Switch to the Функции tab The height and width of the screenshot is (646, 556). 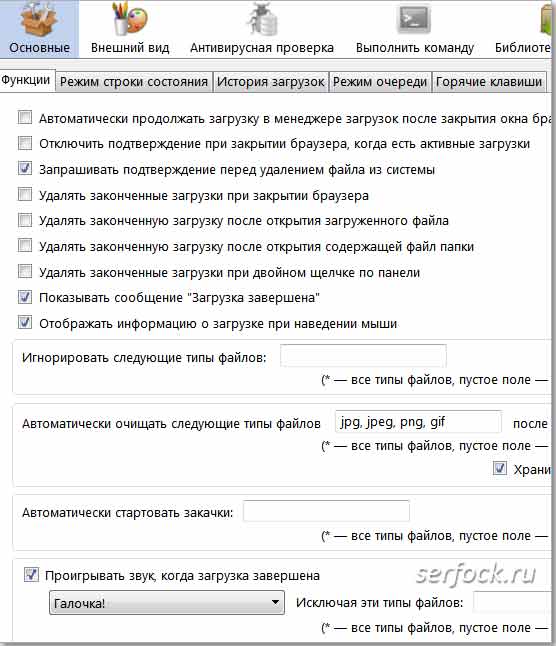click(x=26, y=80)
